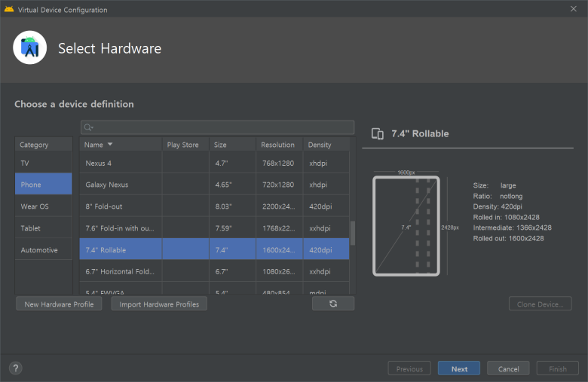Click the Size: large detail text
The width and height of the screenshot is (588, 382).
495,185
